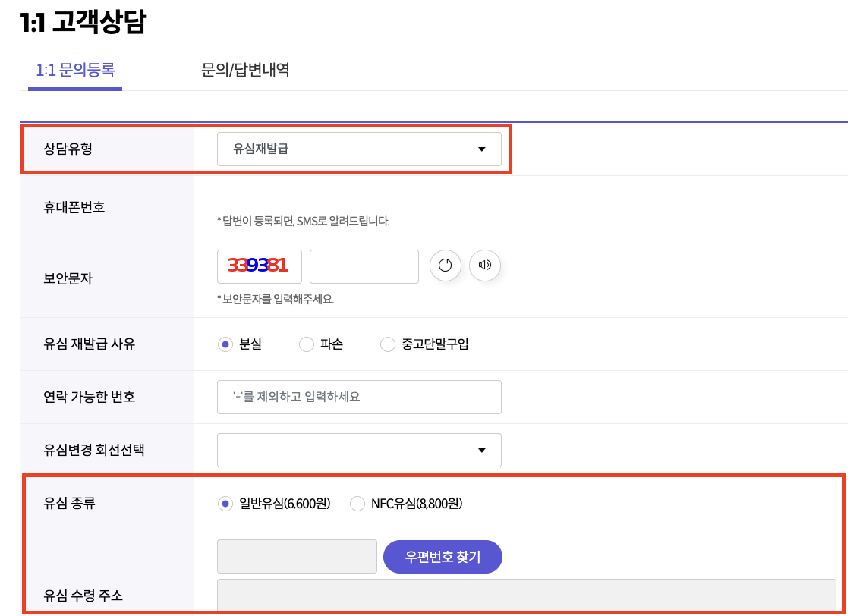Choose the 중고단말구입 radio option
Image resolution: width=863 pixels, height=616 pixels.
point(388,344)
